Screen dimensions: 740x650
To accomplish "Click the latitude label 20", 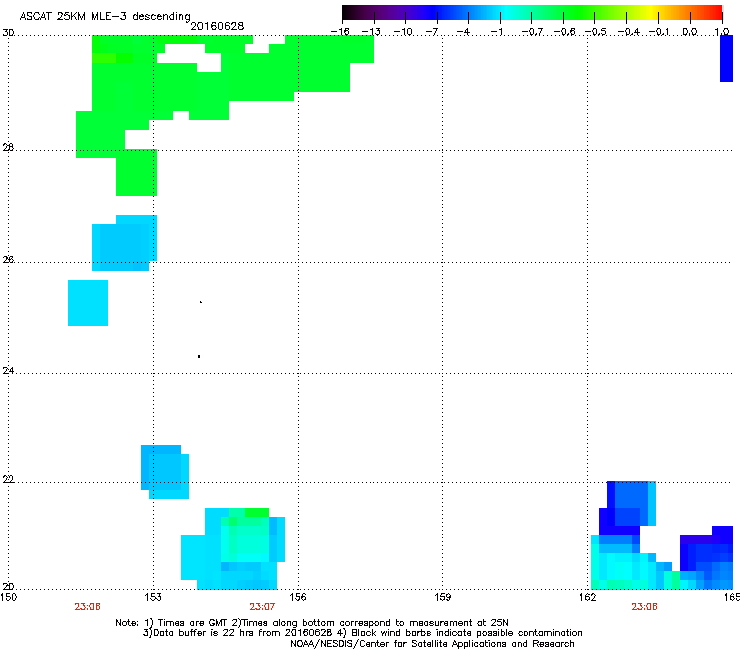I will [8, 586].
